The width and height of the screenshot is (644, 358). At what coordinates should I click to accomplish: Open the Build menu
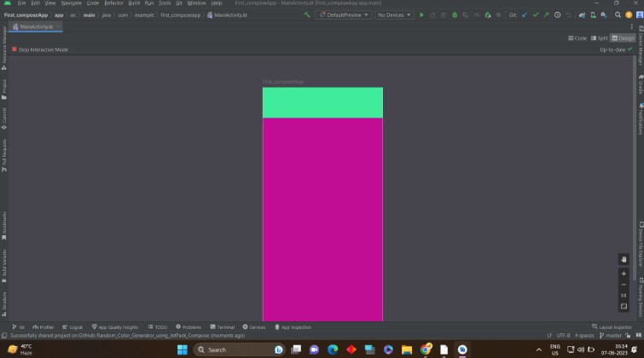pos(134,3)
